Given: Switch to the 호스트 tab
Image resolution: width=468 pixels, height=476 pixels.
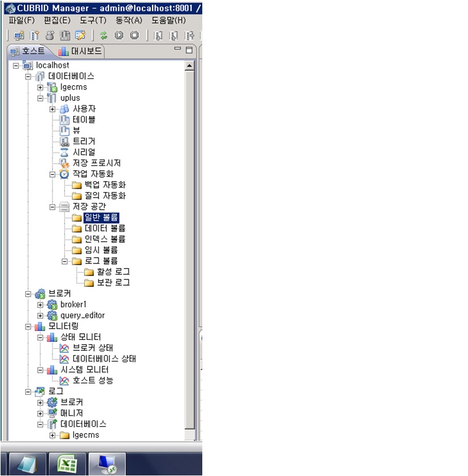Looking at the screenshot, I should click(x=27, y=51).
